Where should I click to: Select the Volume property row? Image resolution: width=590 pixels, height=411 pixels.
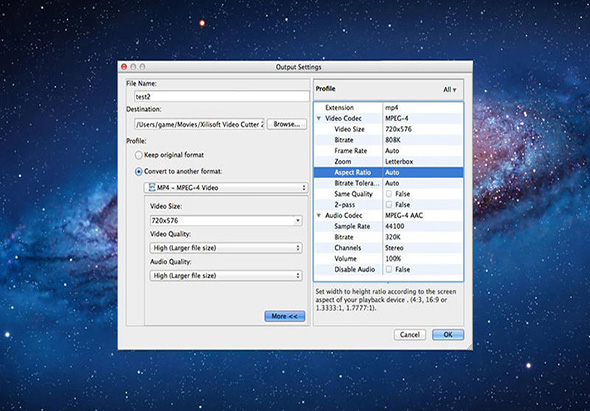pos(388,259)
